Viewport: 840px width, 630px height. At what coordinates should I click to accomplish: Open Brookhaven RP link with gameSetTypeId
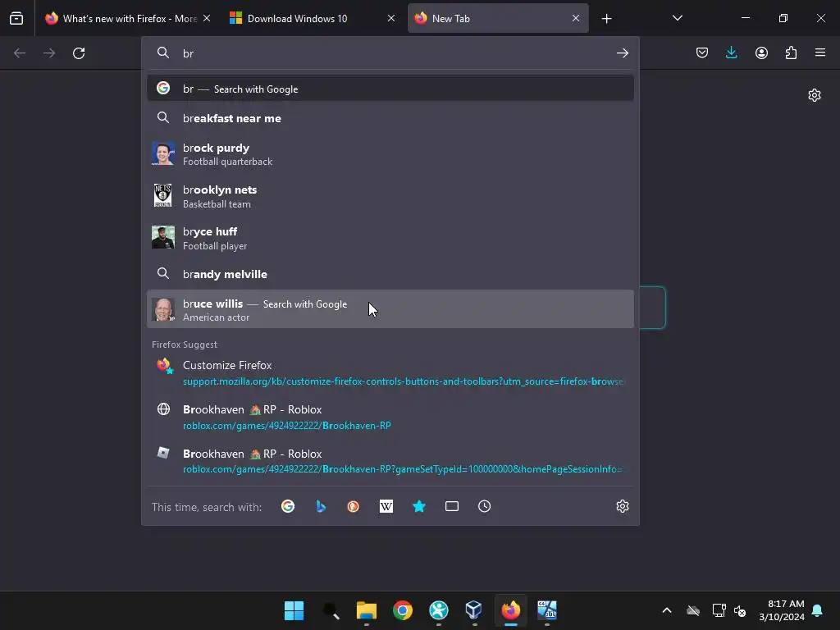[x=390, y=461]
